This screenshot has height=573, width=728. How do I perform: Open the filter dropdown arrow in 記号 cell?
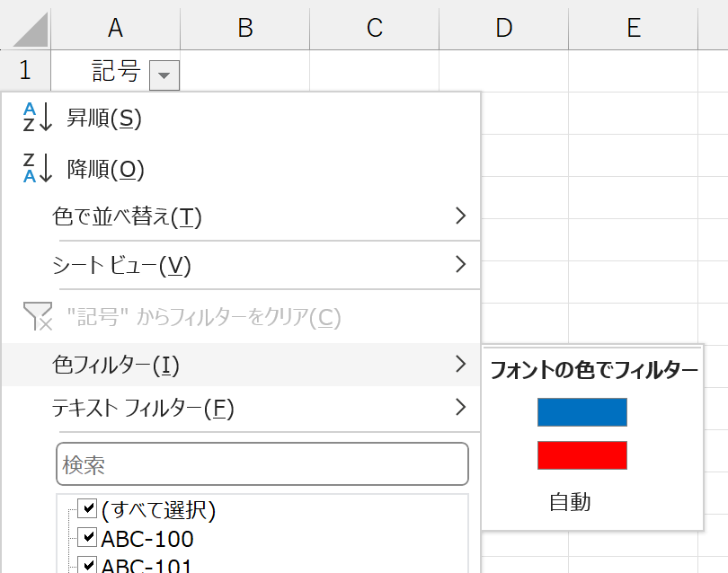(x=164, y=75)
